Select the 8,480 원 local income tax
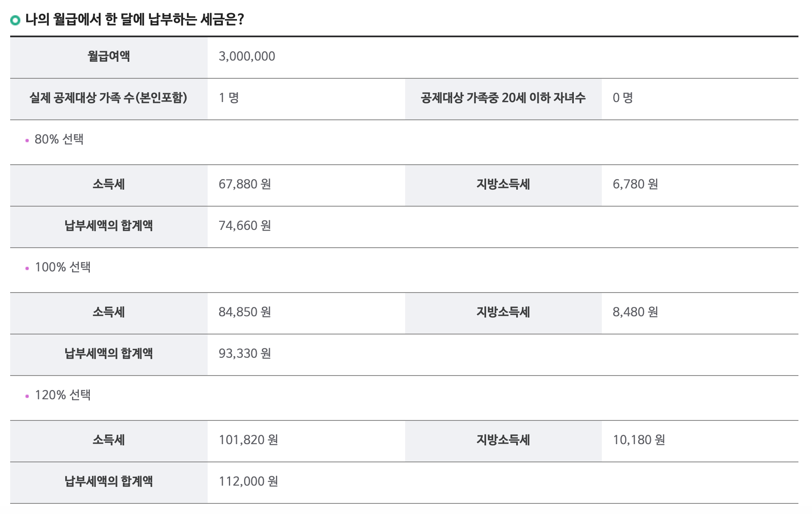The height and width of the screenshot is (514, 812). [635, 312]
